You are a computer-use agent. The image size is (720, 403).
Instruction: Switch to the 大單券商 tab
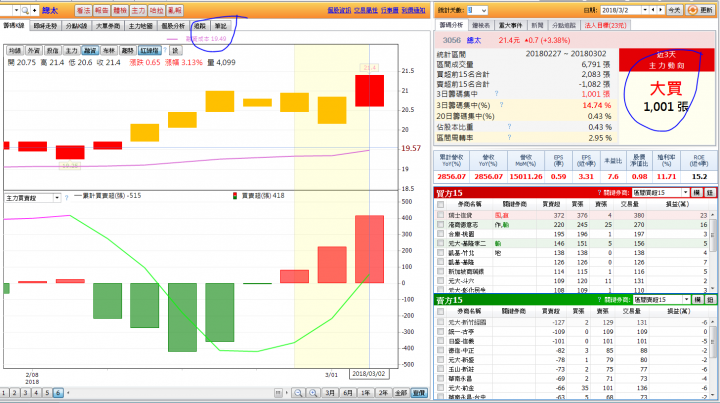(108, 26)
